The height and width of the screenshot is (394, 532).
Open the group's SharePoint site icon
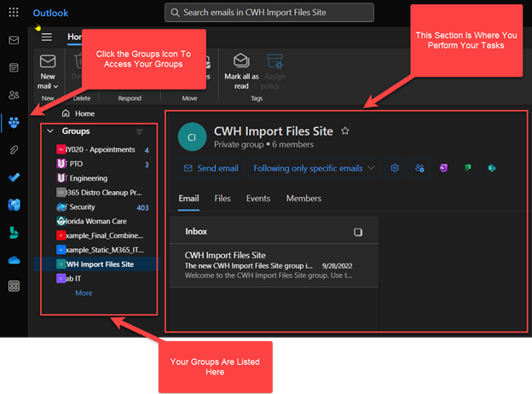point(491,168)
